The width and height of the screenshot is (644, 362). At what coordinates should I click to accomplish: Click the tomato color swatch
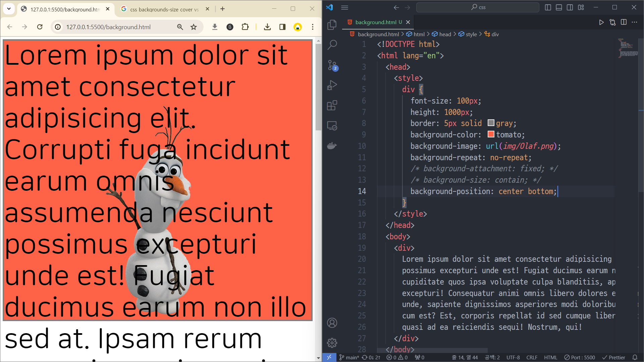[491, 134]
